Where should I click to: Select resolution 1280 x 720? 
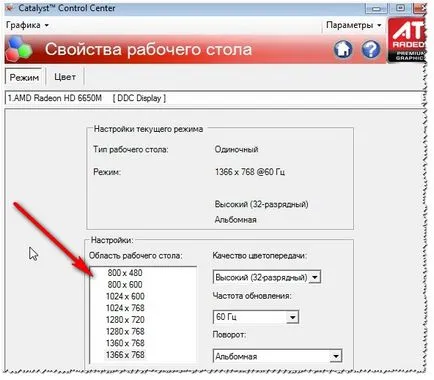point(125,320)
